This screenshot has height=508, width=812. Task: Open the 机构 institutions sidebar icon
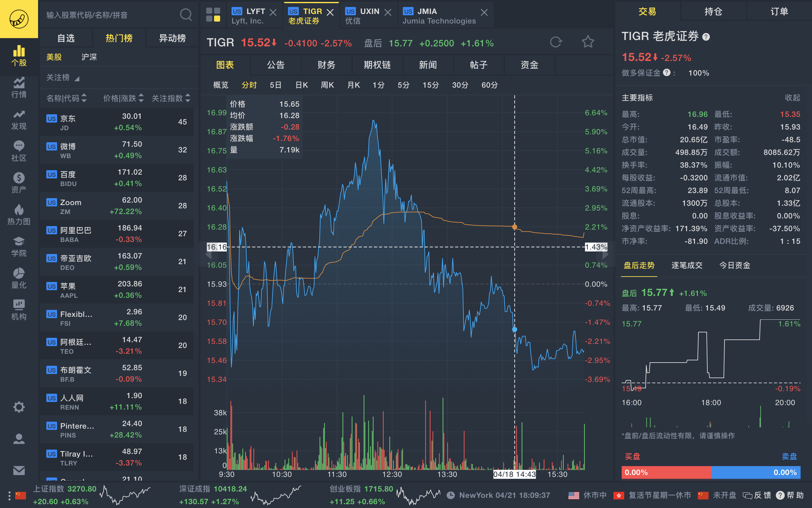pos(19,310)
